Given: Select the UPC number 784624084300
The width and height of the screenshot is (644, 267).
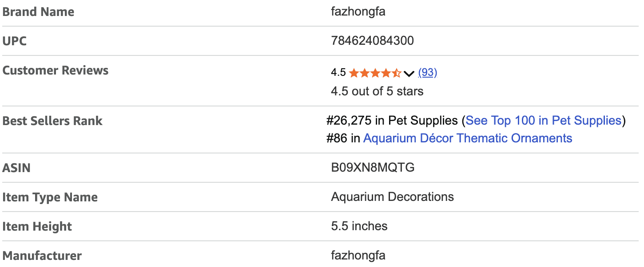Looking at the screenshot, I should (x=372, y=41).
